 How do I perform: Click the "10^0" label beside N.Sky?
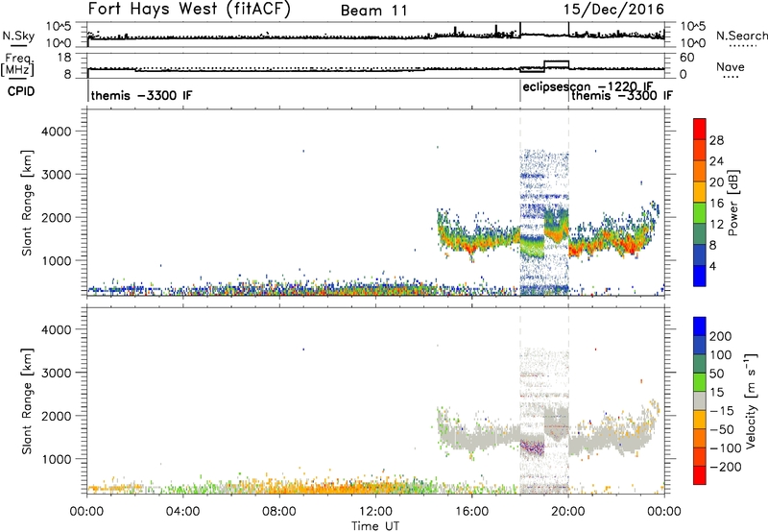[x=59, y=43]
